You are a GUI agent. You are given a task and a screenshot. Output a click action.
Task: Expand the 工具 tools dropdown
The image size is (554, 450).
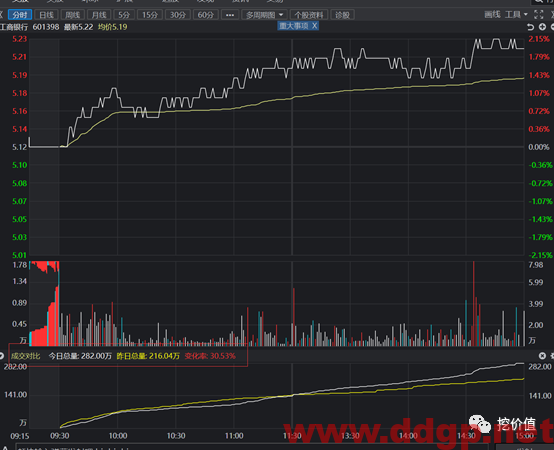[x=516, y=14]
